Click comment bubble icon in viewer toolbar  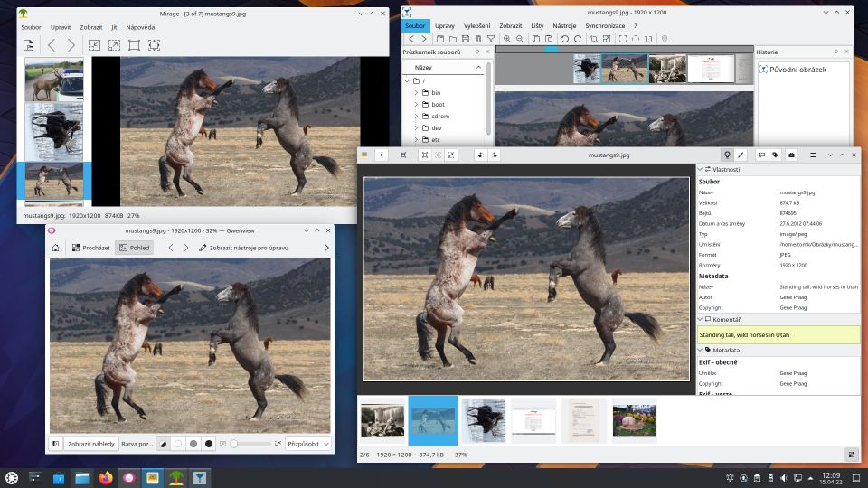(761, 155)
